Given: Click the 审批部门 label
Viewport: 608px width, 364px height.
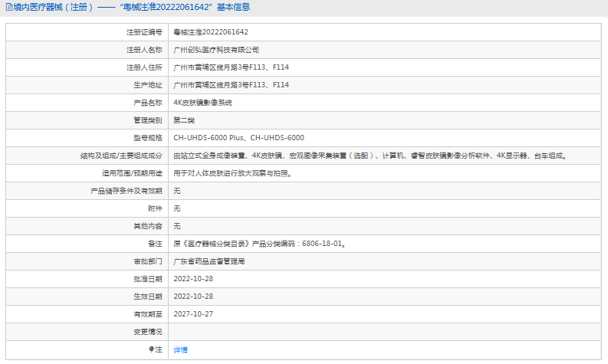Looking at the screenshot, I should [x=148, y=261].
